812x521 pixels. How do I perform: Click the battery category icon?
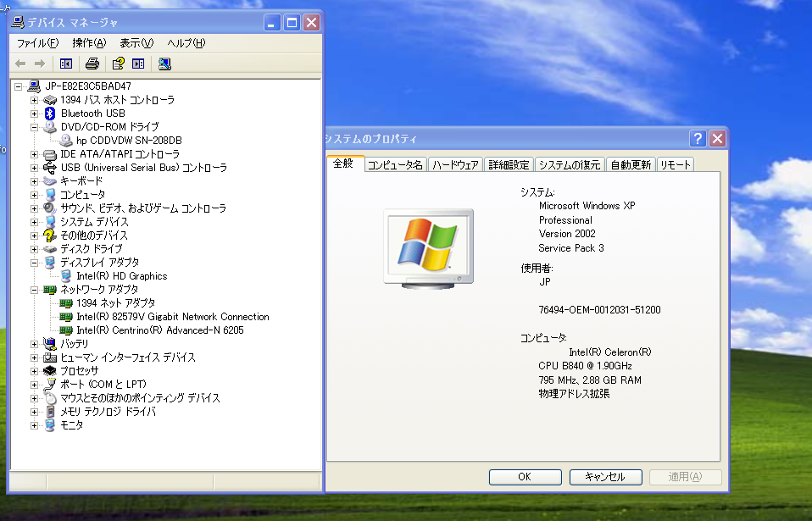[x=50, y=344]
